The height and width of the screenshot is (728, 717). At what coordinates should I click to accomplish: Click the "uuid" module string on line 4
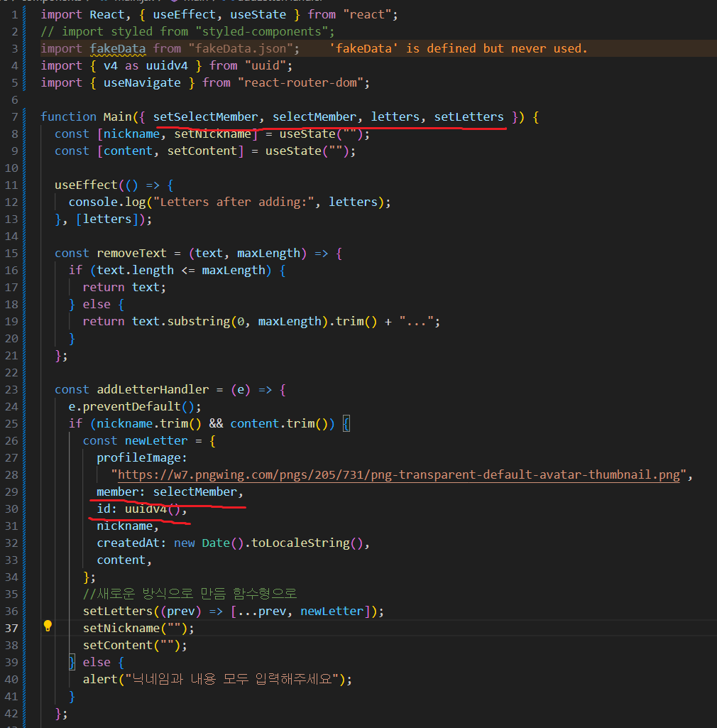point(266,65)
